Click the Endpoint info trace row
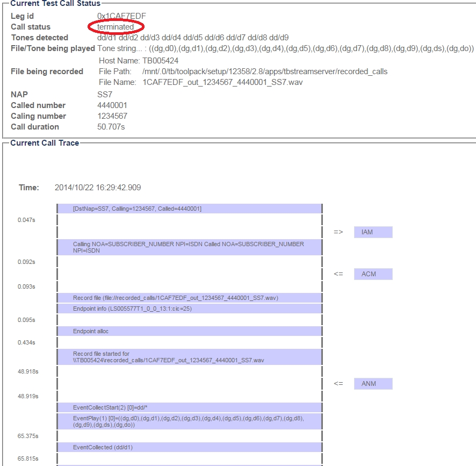This screenshot has width=476, height=466. coord(190,309)
